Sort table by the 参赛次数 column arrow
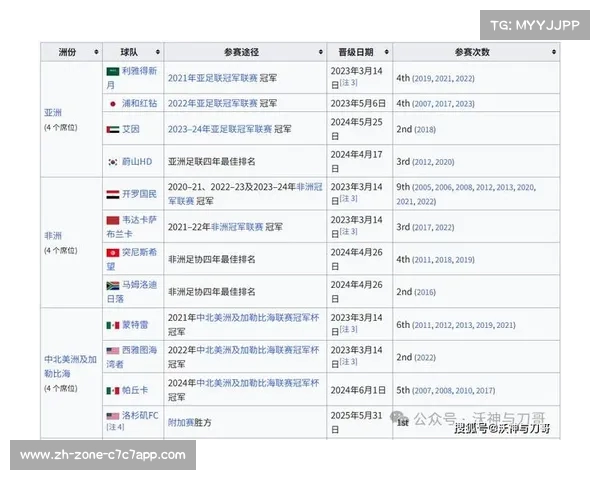This screenshot has width=600, height=480. [x=554, y=52]
